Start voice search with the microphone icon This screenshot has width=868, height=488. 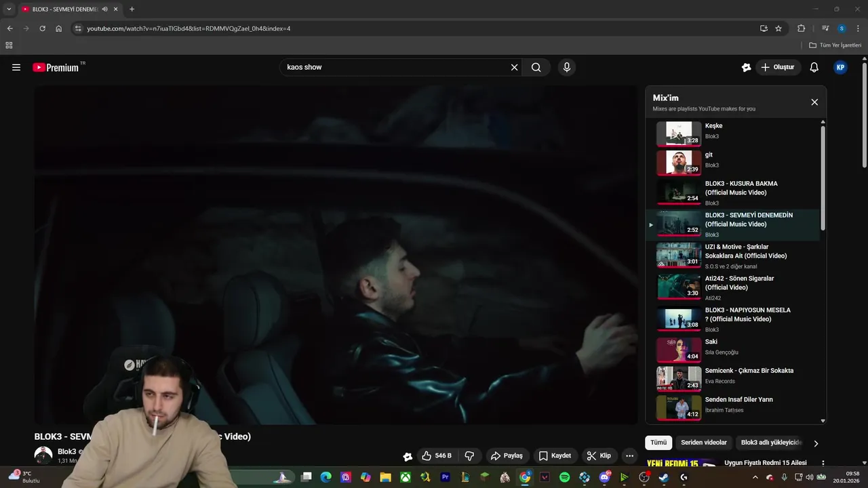(x=567, y=67)
